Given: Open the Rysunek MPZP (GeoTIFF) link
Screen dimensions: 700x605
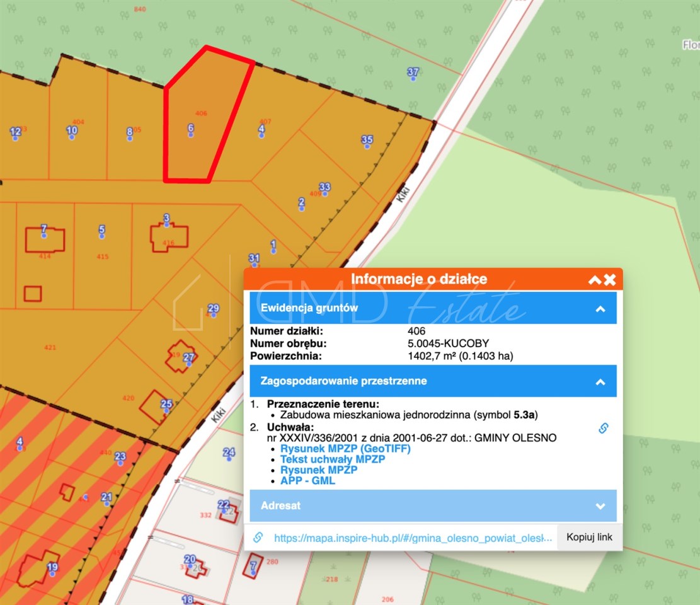Looking at the screenshot, I should (345, 449).
